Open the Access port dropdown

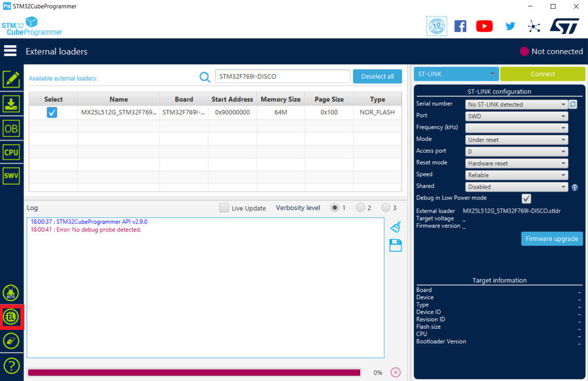[x=516, y=151]
